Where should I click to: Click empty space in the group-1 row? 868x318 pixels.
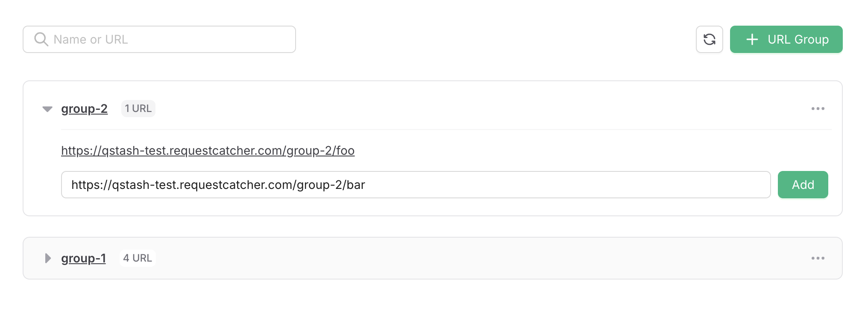tap(470, 258)
